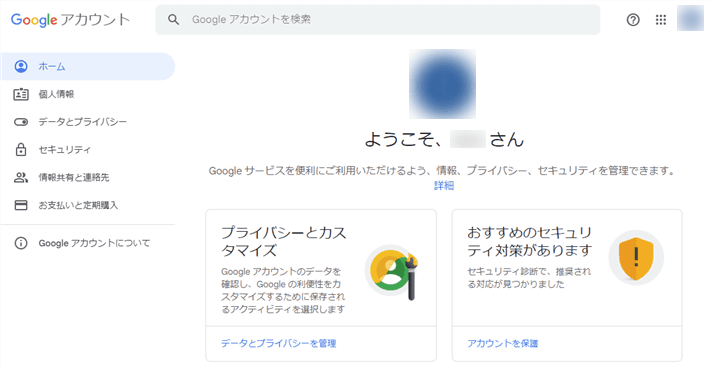Focus the Google アカウントを検索 search field

coord(378,20)
